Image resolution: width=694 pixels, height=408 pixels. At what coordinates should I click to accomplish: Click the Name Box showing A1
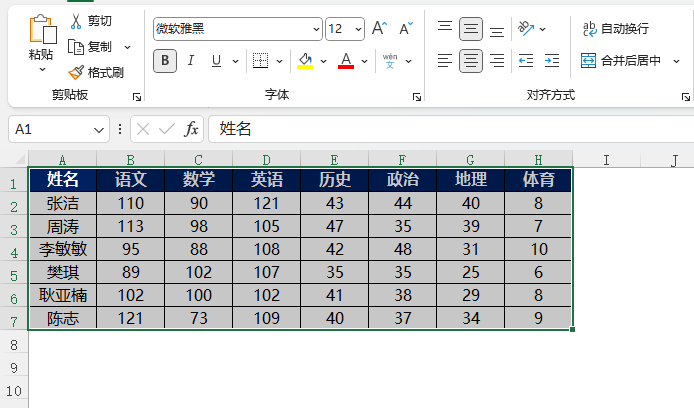coord(50,129)
